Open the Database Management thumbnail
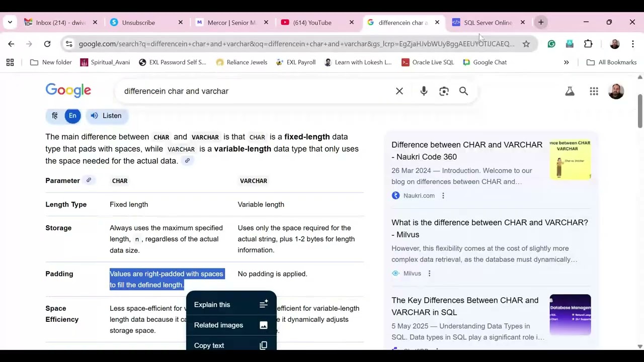 pos(570,315)
